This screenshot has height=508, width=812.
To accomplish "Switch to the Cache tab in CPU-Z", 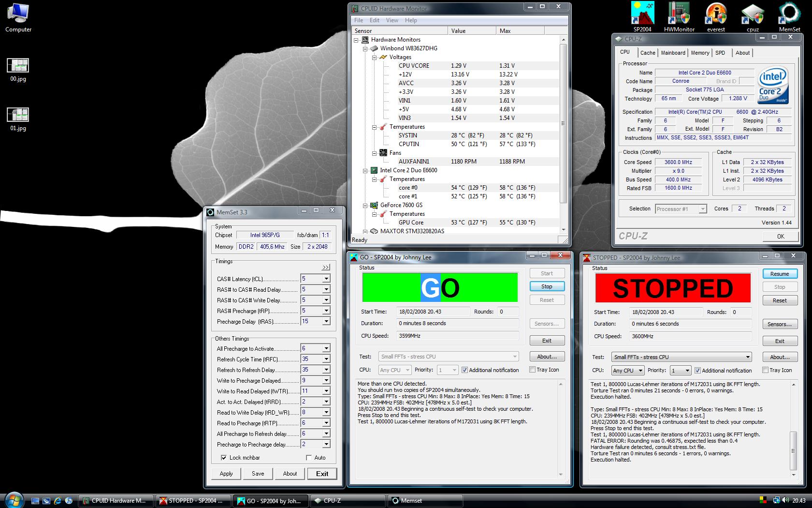I will (x=648, y=53).
